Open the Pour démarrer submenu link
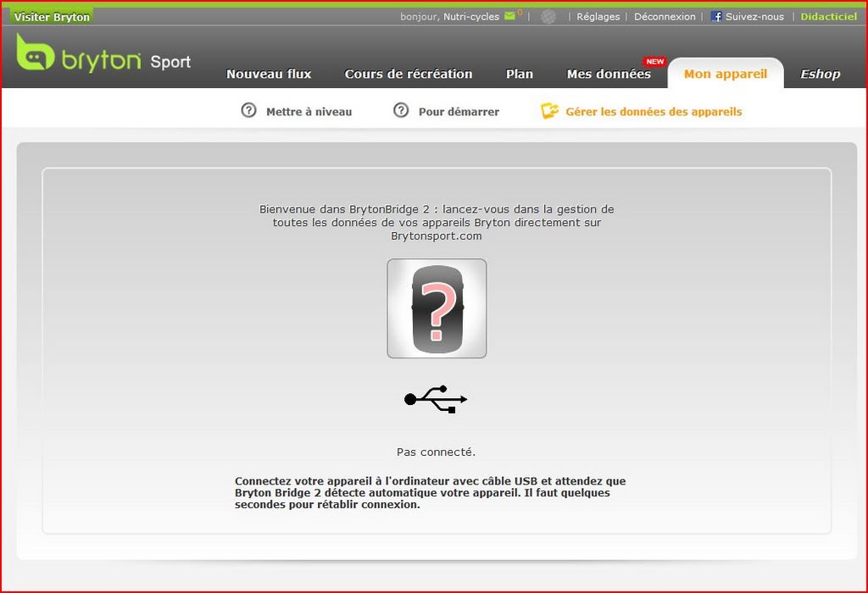868x593 pixels. tap(459, 112)
